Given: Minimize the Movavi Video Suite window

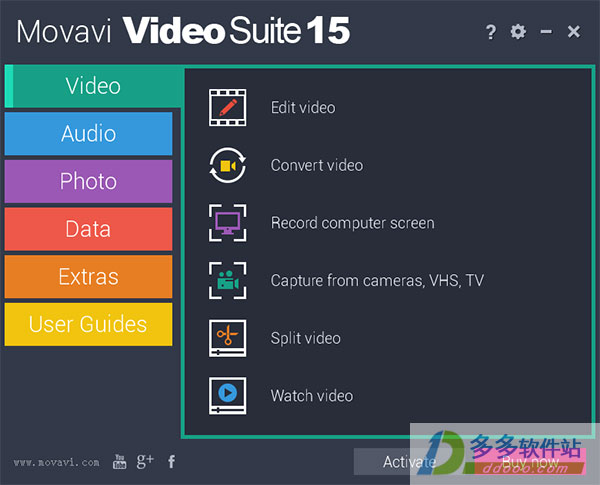Looking at the screenshot, I should pos(546,31).
